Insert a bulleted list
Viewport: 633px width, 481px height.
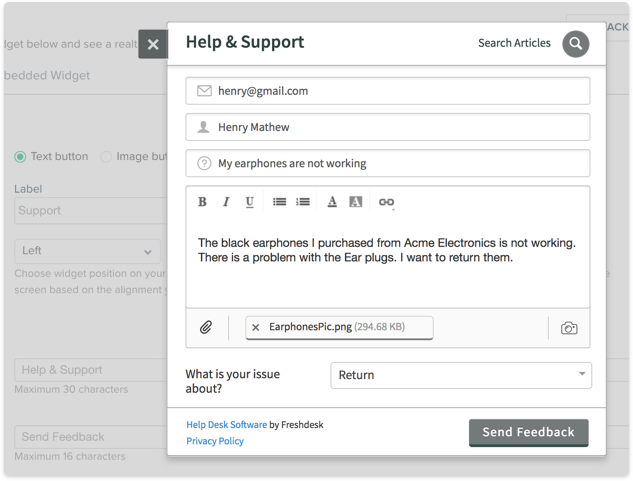click(x=279, y=202)
